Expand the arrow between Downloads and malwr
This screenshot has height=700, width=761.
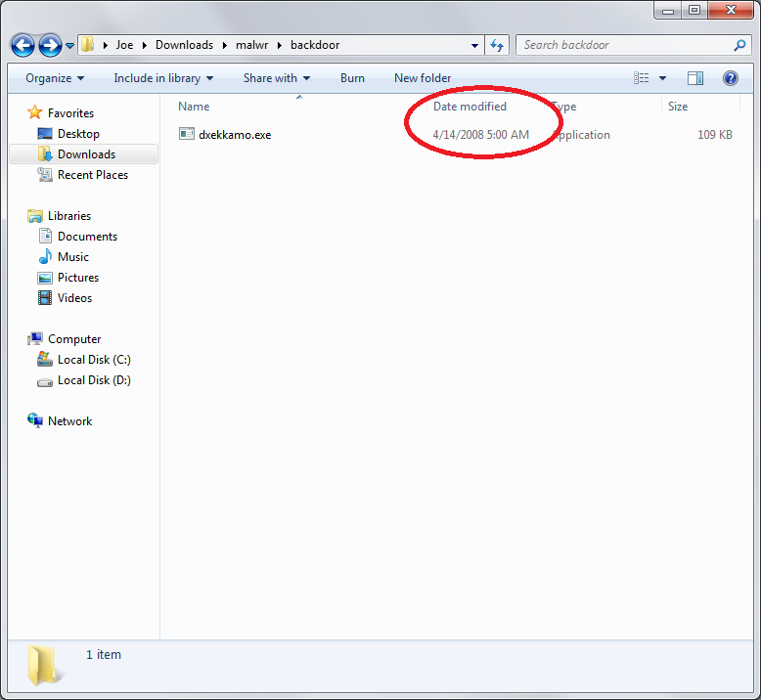(225, 45)
